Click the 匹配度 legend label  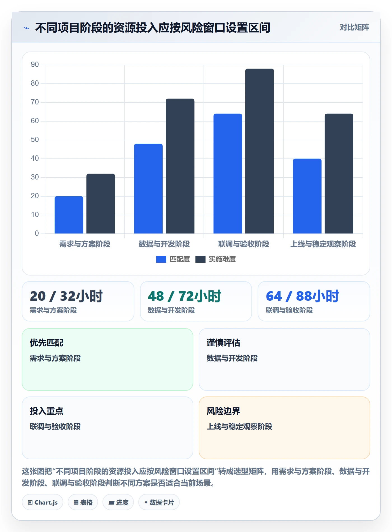pyautogui.click(x=180, y=259)
